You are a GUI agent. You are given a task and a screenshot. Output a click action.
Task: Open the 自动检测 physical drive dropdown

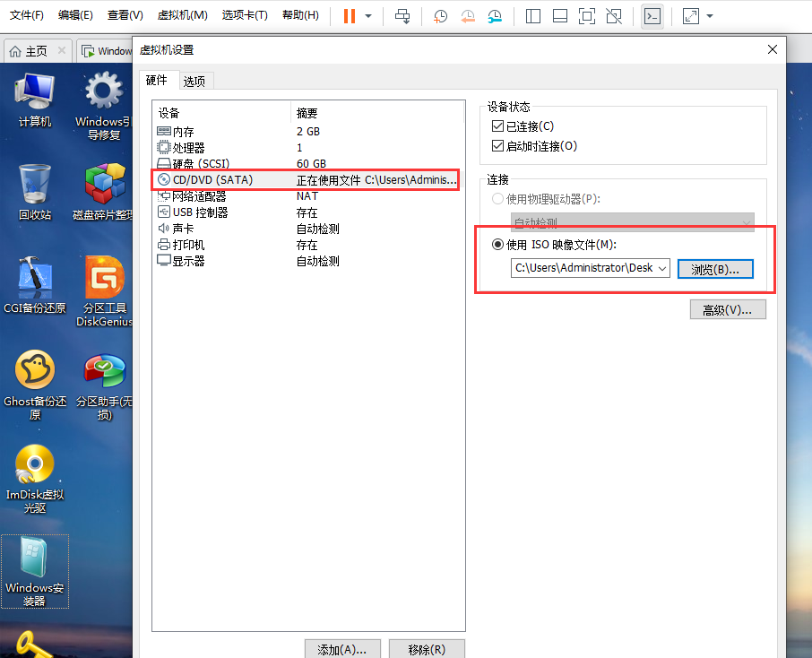pos(633,222)
